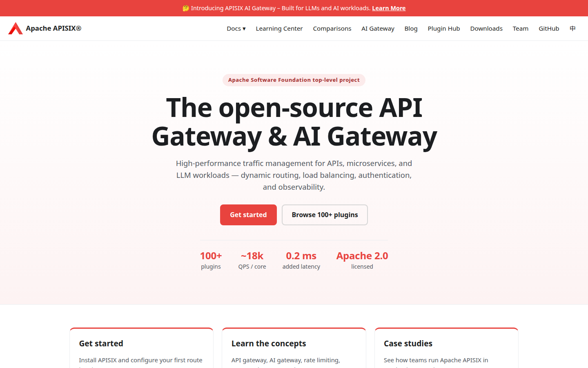Click the Apache APISIX logo icon

[x=16, y=28]
